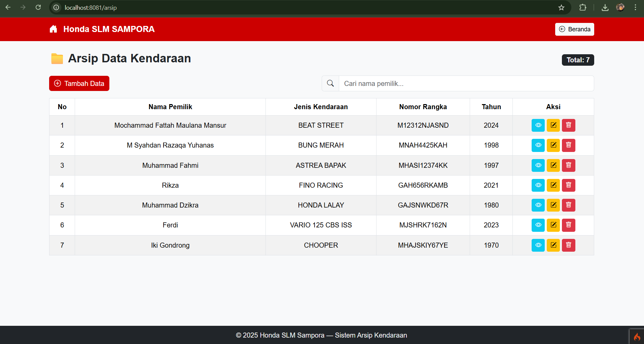Bookmark this page with the star icon

[x=561, y=7]
